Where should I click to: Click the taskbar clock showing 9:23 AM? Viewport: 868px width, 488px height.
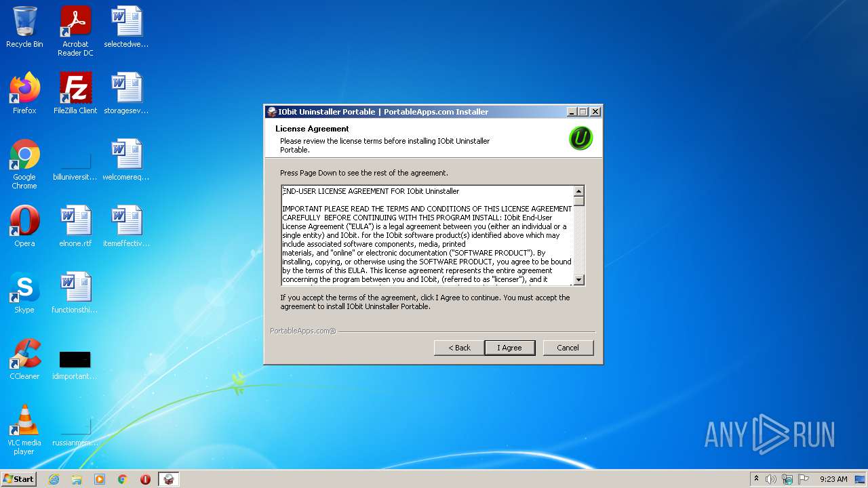[x=833, y=479]
